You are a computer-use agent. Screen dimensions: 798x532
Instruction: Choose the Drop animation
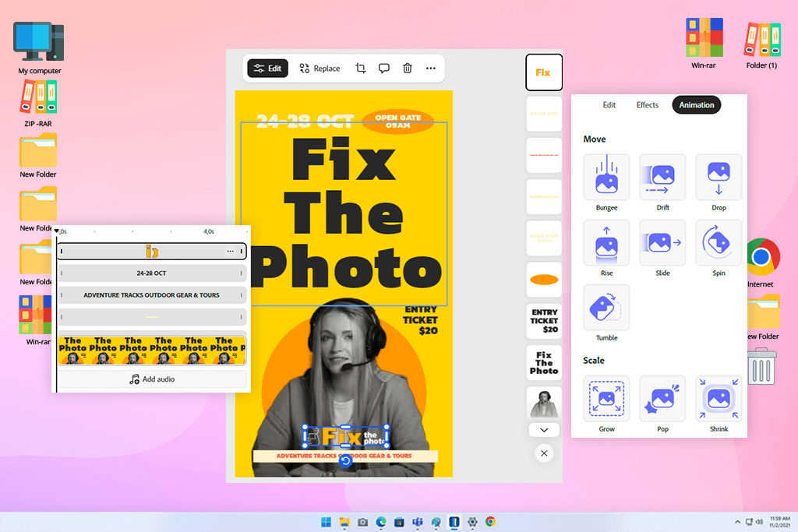pos(718,178)
